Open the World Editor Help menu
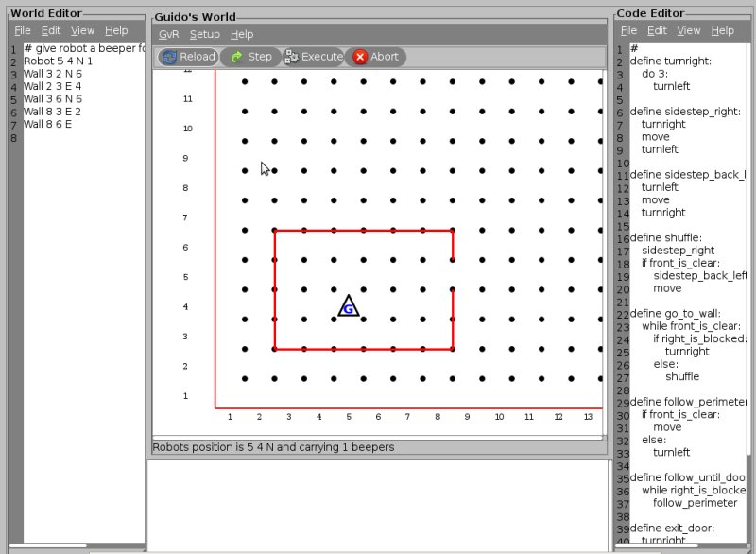The image size is (756, 554). click(116, 30)
